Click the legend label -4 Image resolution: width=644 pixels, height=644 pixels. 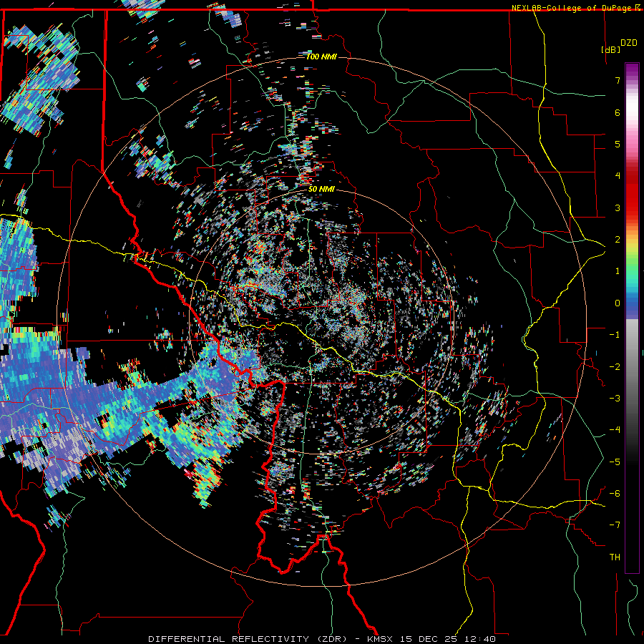[x=615, y=429]
